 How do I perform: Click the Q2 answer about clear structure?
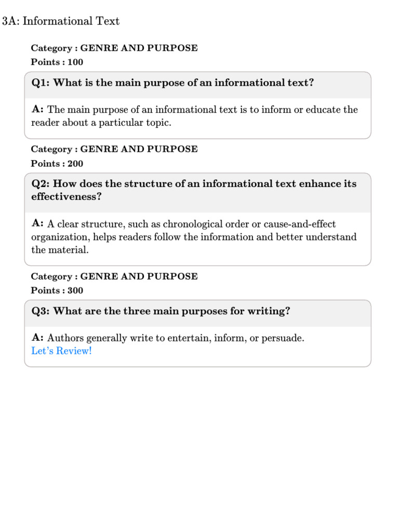pos(194,237)
